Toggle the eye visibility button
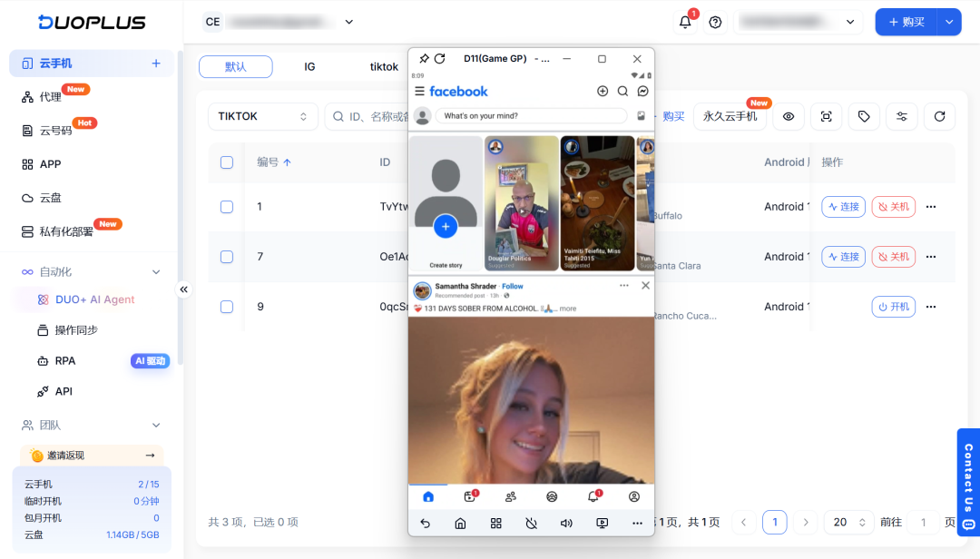This screenshot has width=980, height=559. point(789,116)
